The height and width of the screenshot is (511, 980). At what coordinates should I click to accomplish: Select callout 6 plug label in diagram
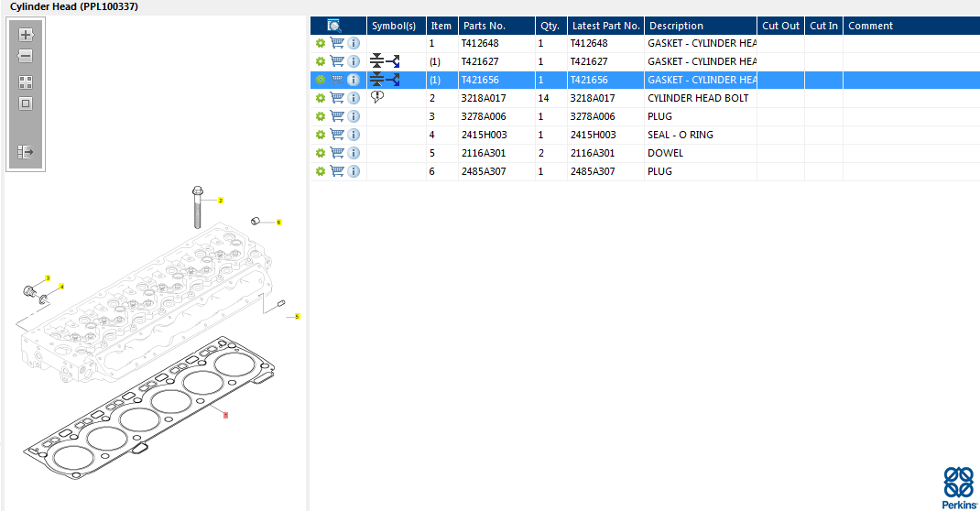(278, 222)
